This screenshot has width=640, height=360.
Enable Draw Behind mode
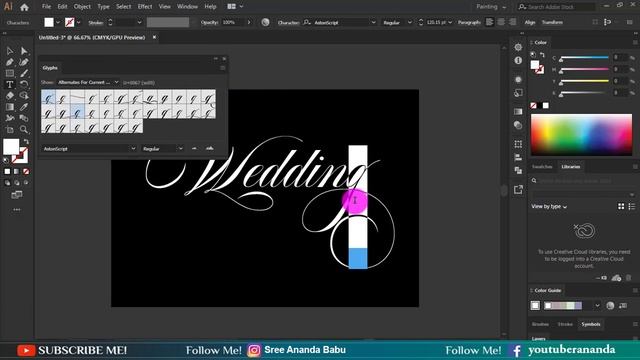pos(17,183)
